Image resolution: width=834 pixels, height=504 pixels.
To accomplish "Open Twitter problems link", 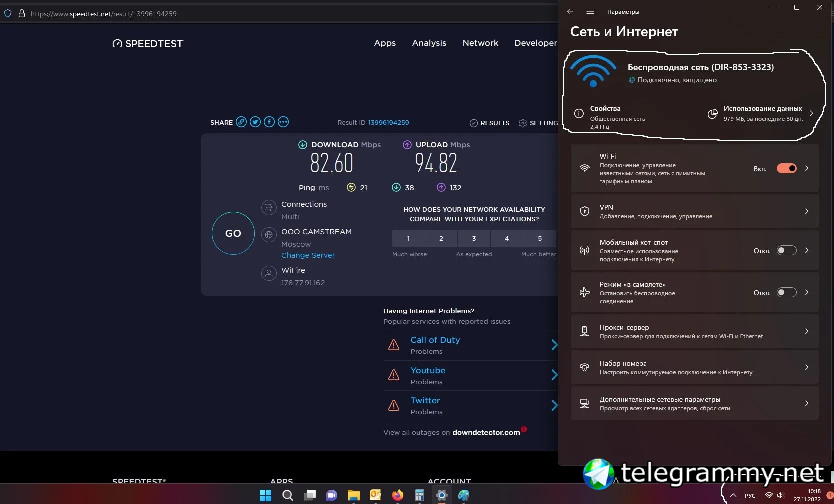I will coord(425,400).
